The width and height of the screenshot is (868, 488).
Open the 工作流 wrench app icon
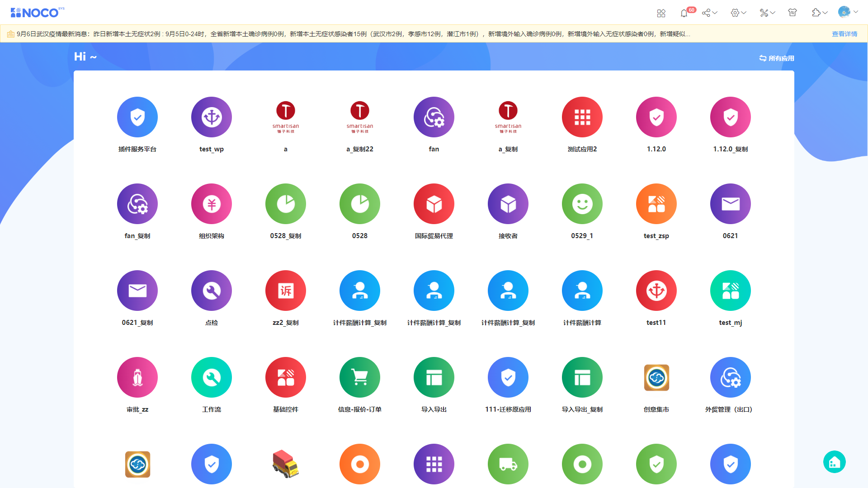(x=212, y=377)
